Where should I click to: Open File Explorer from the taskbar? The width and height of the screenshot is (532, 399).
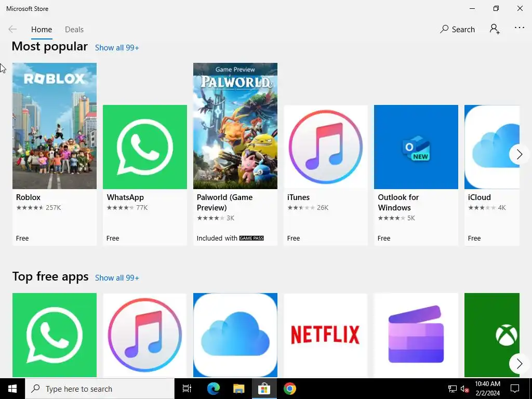[x=239, y=389]
